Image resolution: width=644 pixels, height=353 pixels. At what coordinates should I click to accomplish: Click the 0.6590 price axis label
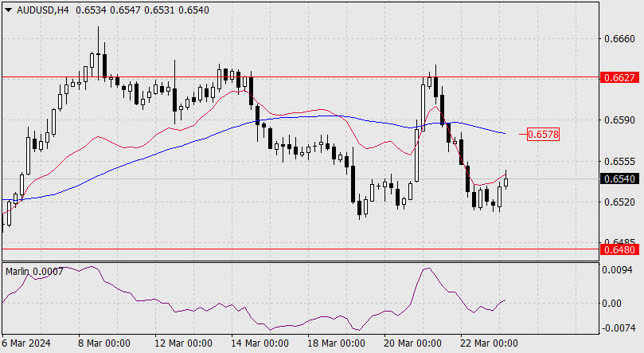(619, 120)
